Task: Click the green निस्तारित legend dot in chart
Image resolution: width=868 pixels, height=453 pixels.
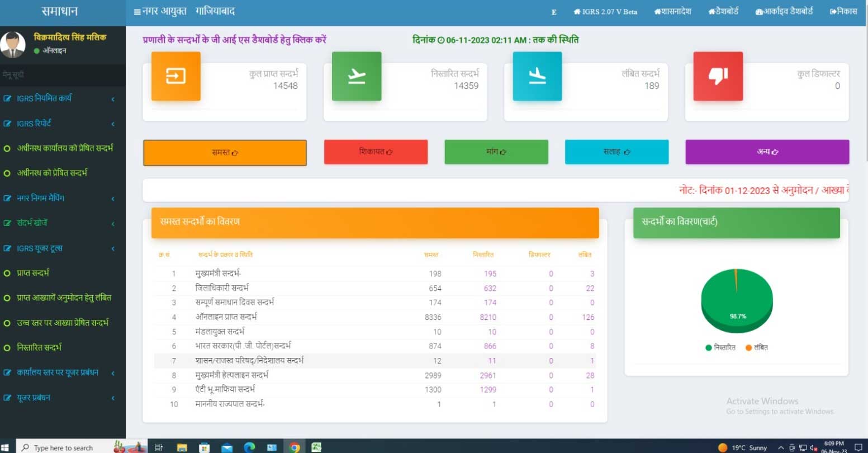Action: [708, 348]
